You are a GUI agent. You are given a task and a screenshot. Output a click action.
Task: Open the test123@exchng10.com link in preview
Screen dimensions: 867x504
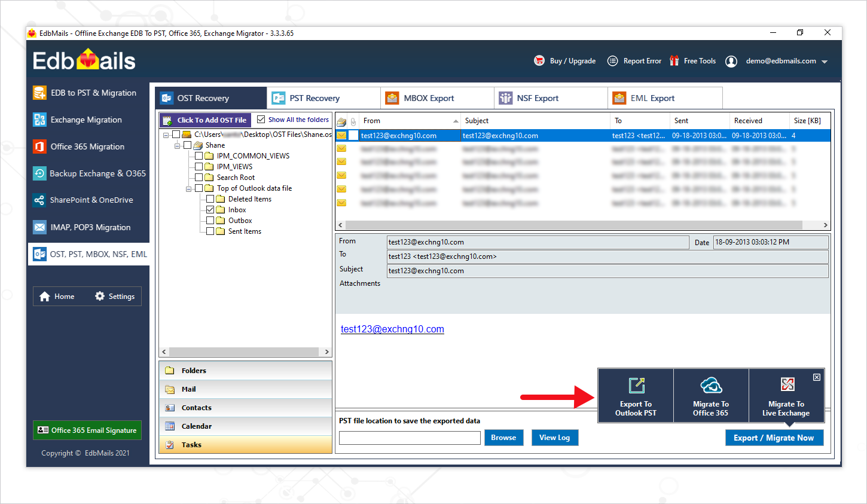[392, 329]
